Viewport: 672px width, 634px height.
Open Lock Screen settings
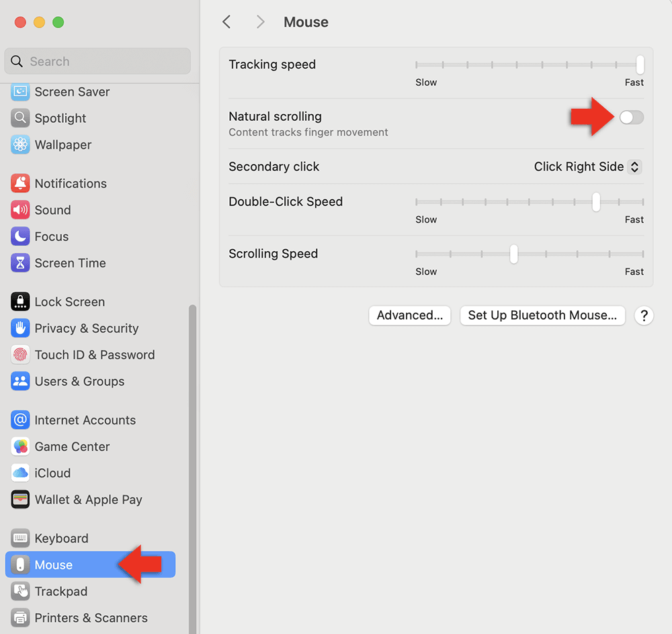tap(91, 302)
